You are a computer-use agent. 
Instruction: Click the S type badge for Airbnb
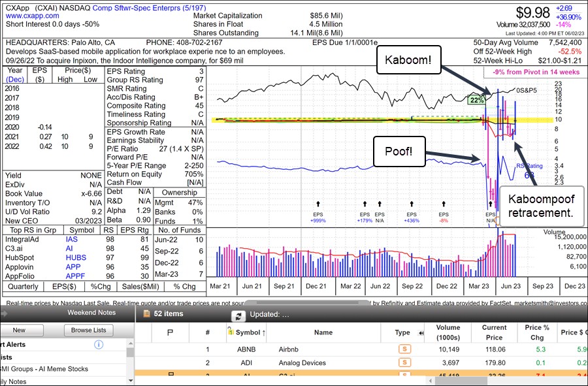pyautogui.click(x=404, y=349)
